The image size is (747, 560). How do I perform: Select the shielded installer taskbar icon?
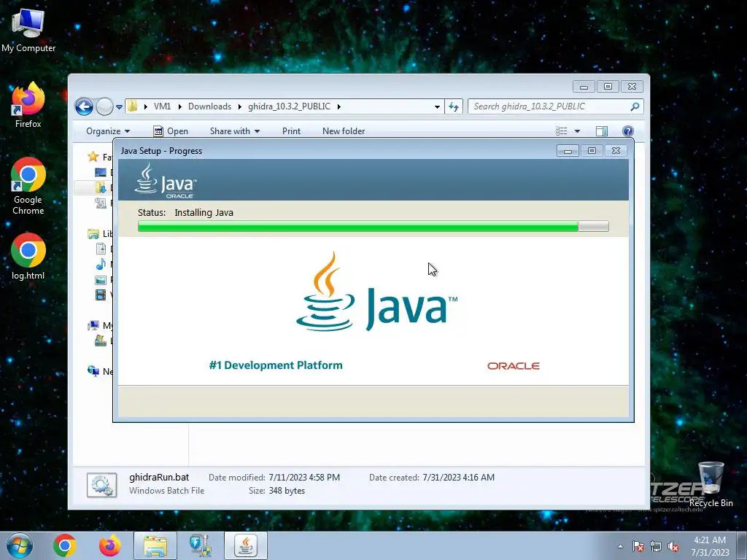click(201, 545)
